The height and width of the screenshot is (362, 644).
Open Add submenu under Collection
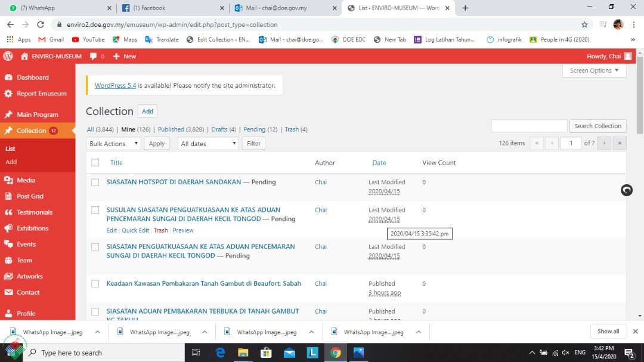[11, 162]
